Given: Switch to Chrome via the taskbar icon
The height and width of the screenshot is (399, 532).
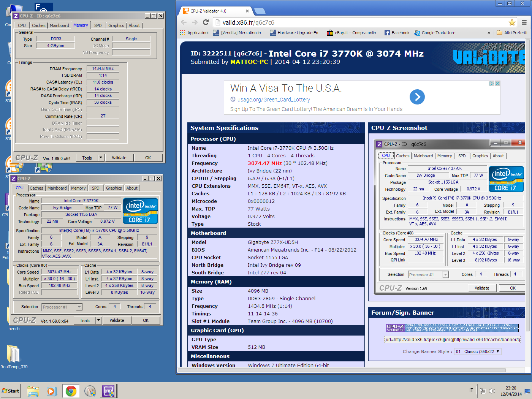Looking at the screenshot, I should pos(71,391).
